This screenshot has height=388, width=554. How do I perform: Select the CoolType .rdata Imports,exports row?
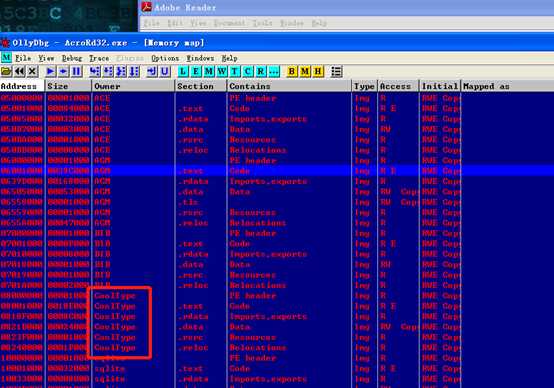click(x=277, y=316)
